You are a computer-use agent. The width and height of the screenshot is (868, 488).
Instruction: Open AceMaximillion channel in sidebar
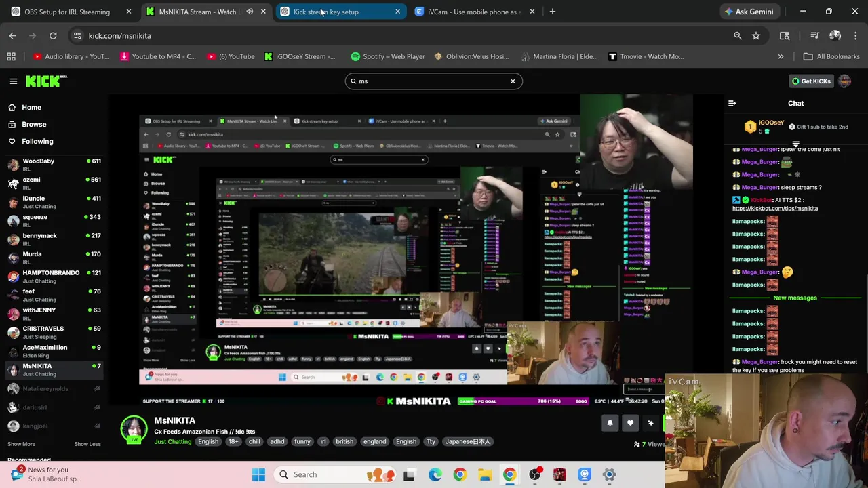point(54,350)
